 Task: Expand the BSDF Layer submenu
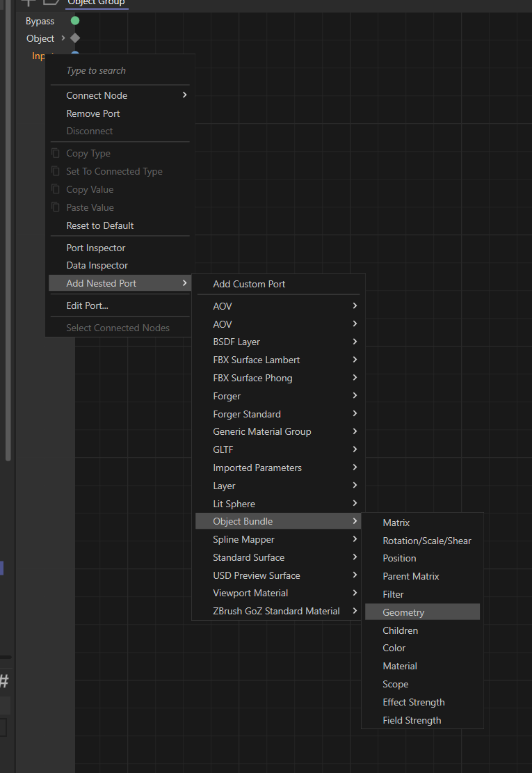(355, 342)
